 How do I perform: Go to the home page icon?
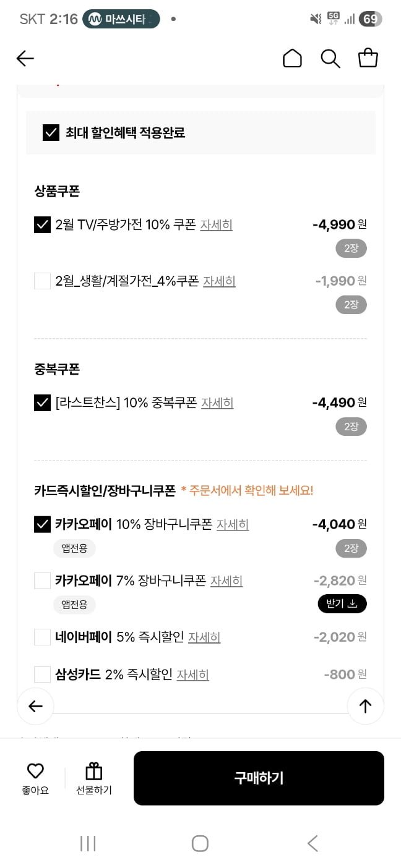coord(292,58)
